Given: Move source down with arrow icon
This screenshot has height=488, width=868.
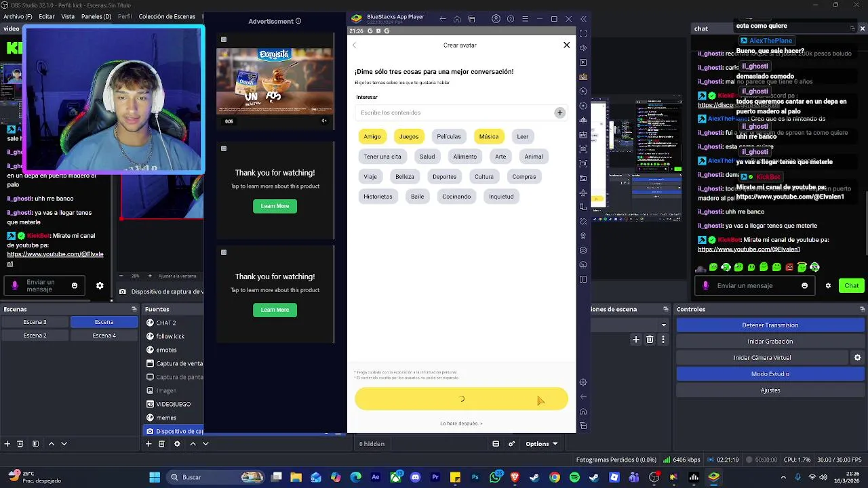Looking at the screenshot, I should [x=205, y=444].
